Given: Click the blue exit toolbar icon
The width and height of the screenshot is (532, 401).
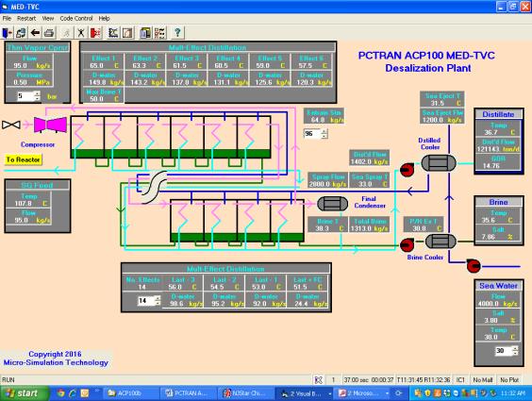Looking at the screenshot, I should tap(8, 33).
